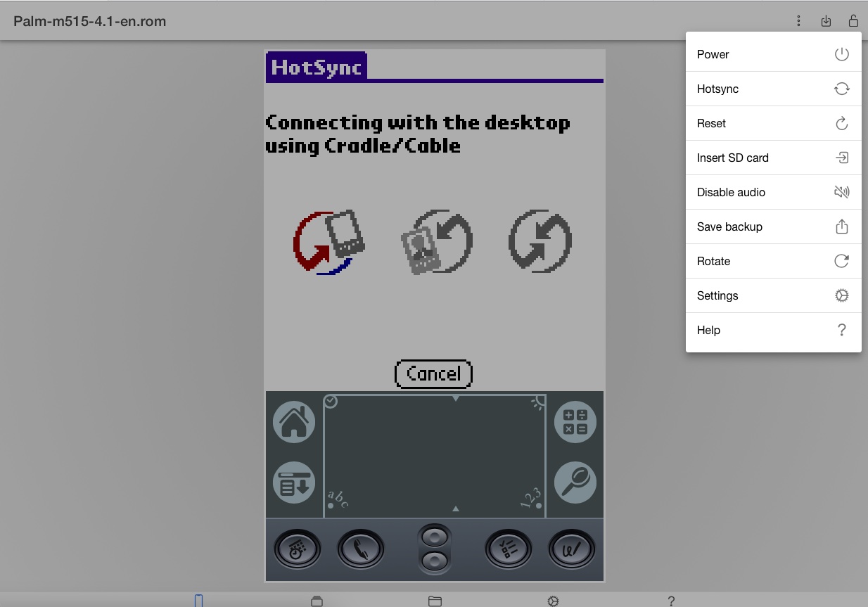The width and height of the screenshot is (868, 607).
Task: Select Reset menu entry
Action: tap(773, 124)
